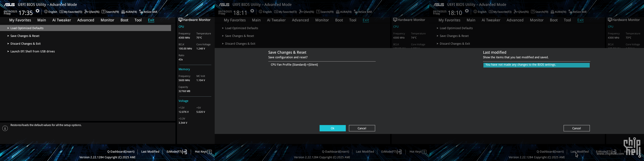Open the Tool tab in the 17:35 screen
This screenshot has width=644, height=161.
click(x=138, y=20)
